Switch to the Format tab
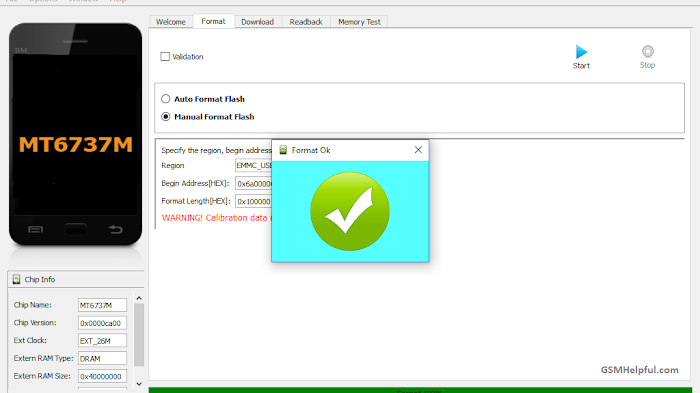 pyautogui.click(x=213, y=21)
